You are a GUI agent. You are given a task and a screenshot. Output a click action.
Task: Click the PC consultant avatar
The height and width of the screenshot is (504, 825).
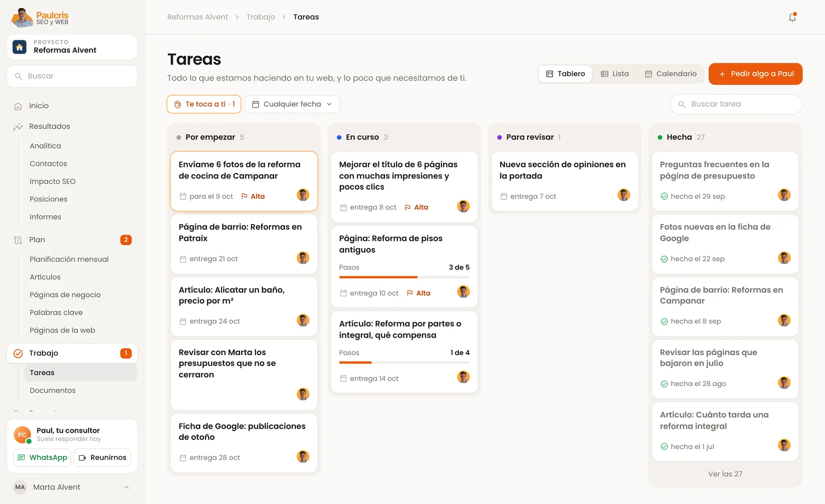[x=22, y=434]
